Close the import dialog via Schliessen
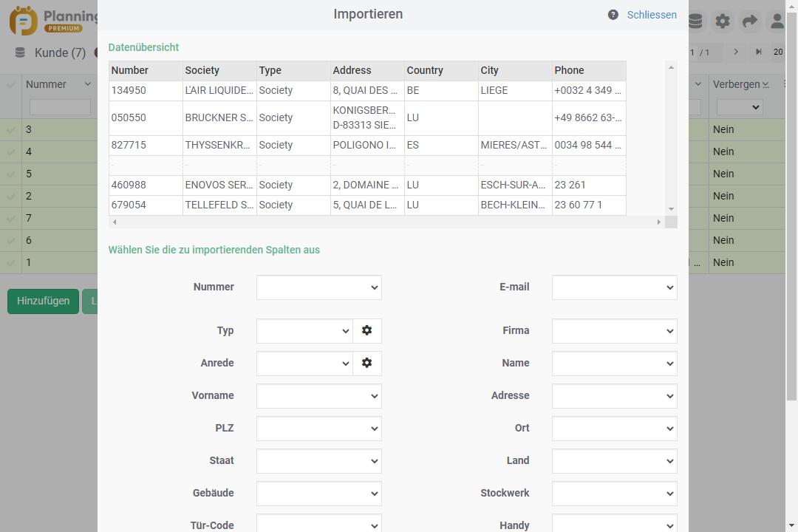The height and width of the screenshot is (532, 798). coord(651,15)
